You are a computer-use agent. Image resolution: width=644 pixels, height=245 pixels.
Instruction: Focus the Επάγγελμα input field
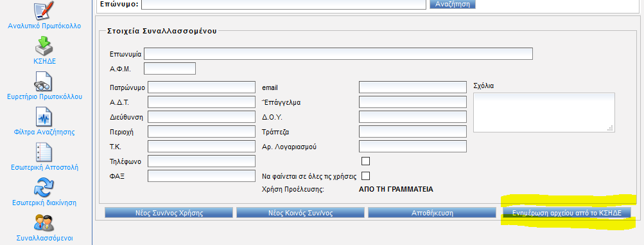click(413, 102)
